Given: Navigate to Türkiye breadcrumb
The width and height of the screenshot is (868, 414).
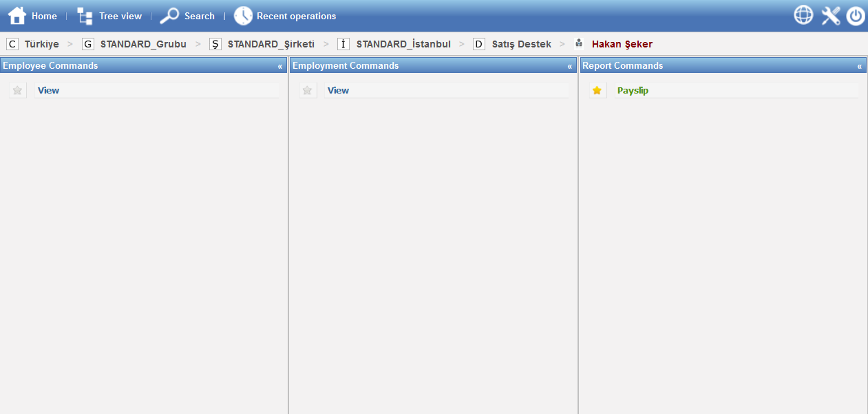Looking at the screenshot, I should click(x=42, y=44).
